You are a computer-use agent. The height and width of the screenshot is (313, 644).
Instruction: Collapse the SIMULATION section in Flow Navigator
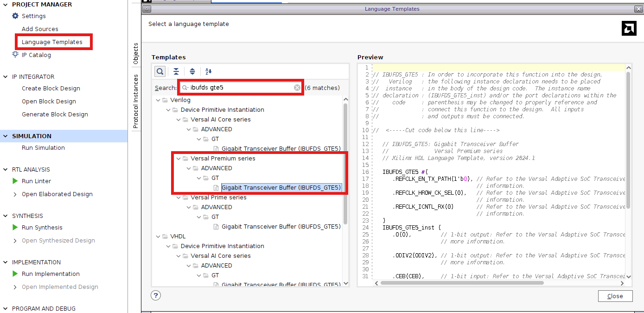4,136
